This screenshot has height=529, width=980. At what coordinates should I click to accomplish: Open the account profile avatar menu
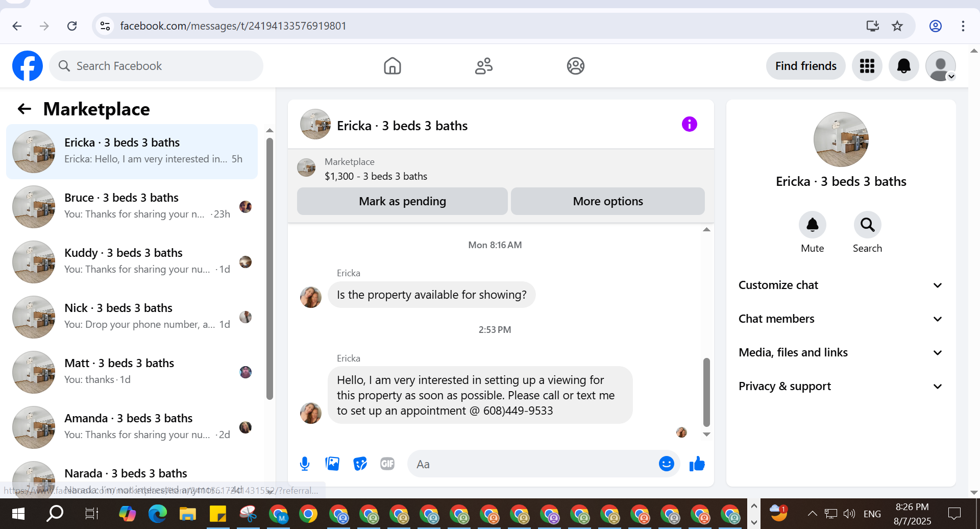pos(941,66)
